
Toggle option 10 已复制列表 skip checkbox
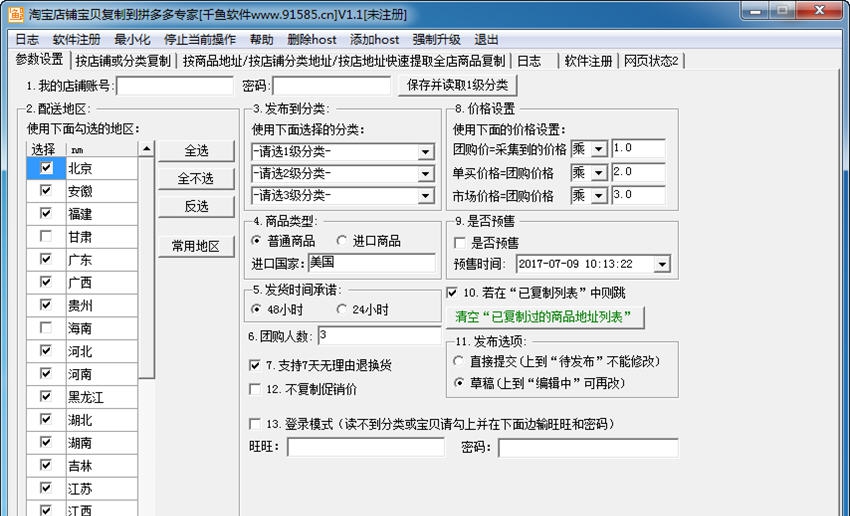coord(452,293)
